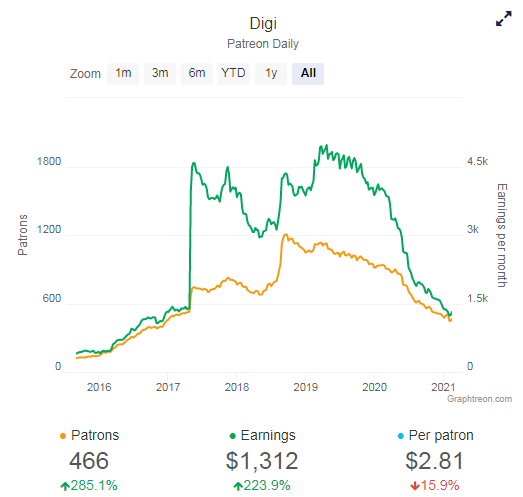Click the 2019 x-axis label
The image size is (523, 497).
tap(306, 387)
